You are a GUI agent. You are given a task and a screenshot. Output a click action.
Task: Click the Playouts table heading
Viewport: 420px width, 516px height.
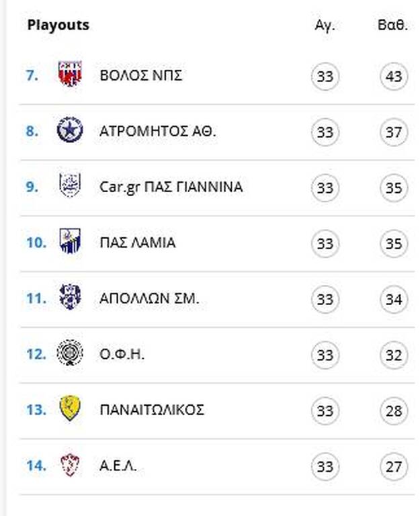(58, 26)
